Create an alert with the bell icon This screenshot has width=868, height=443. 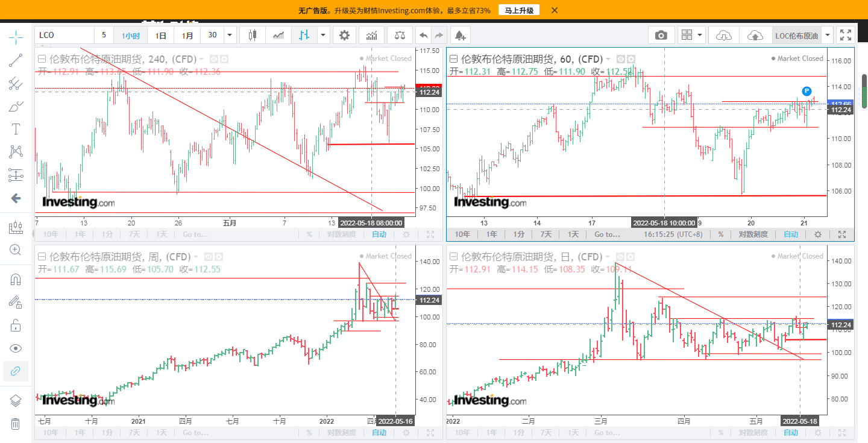(460, 36)
